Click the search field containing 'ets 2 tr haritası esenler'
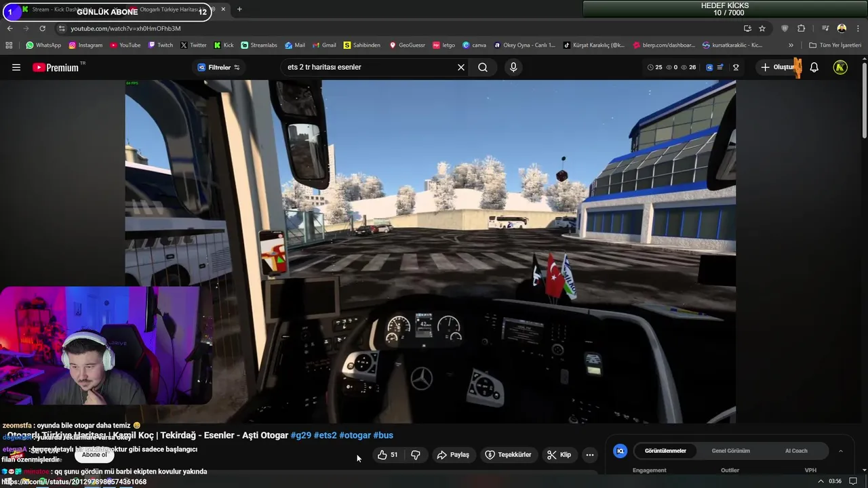Viewport: 868px width, 488px height. pos(370,67)
